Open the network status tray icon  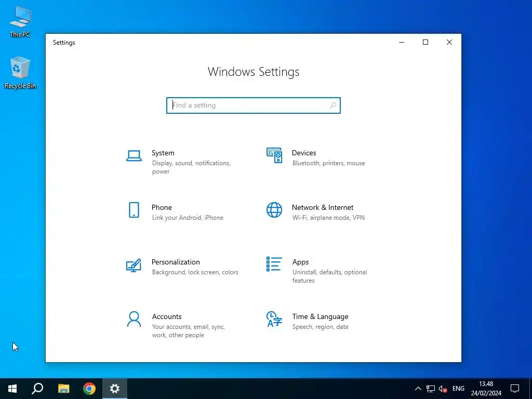point(431,389)
